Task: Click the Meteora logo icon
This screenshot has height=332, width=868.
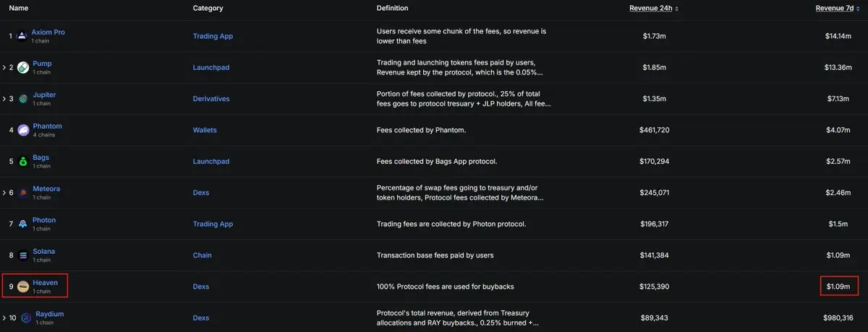Action: pos(23,193)
